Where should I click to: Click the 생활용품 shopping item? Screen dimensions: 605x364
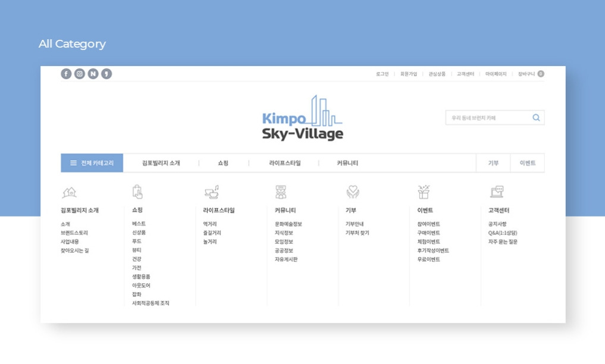click(141, 277)
